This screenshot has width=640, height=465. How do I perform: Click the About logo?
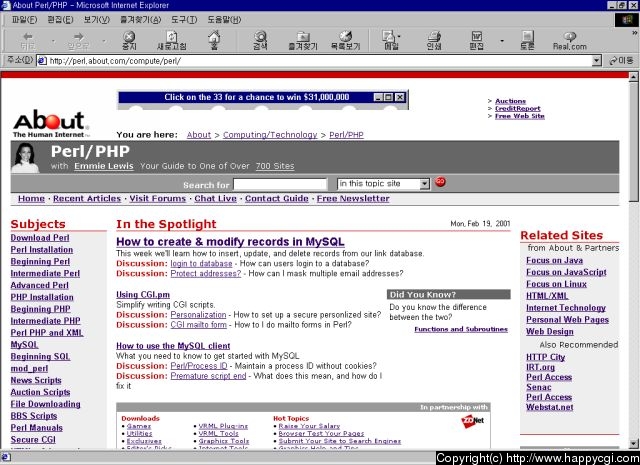pos(51,124)
